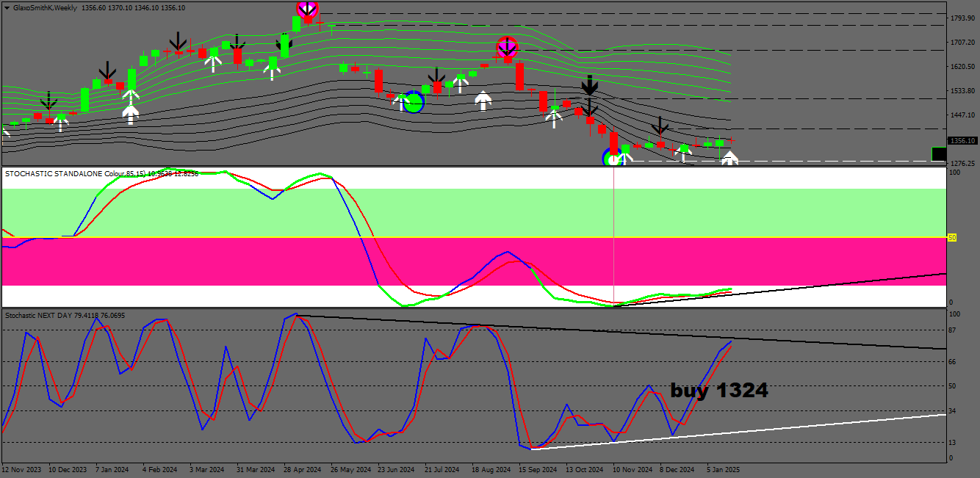Select the green buy circle near June 2024
Image resolution: width=980 pixels, height=478 pixels.
click(414, 102)
